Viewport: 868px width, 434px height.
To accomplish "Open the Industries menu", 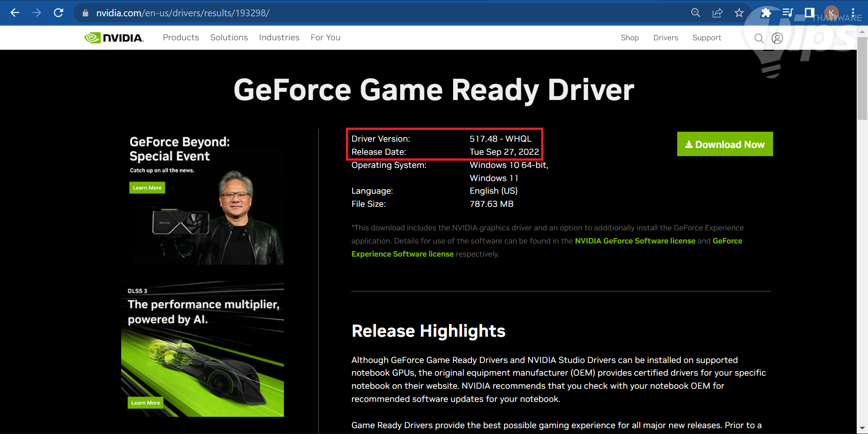I will point(279,38).
